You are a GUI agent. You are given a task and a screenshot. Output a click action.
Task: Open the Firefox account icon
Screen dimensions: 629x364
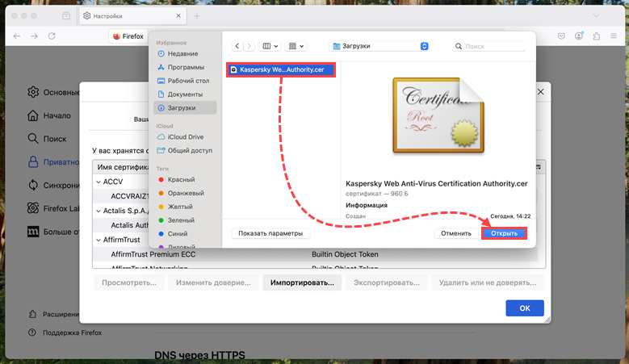point(578,36)
